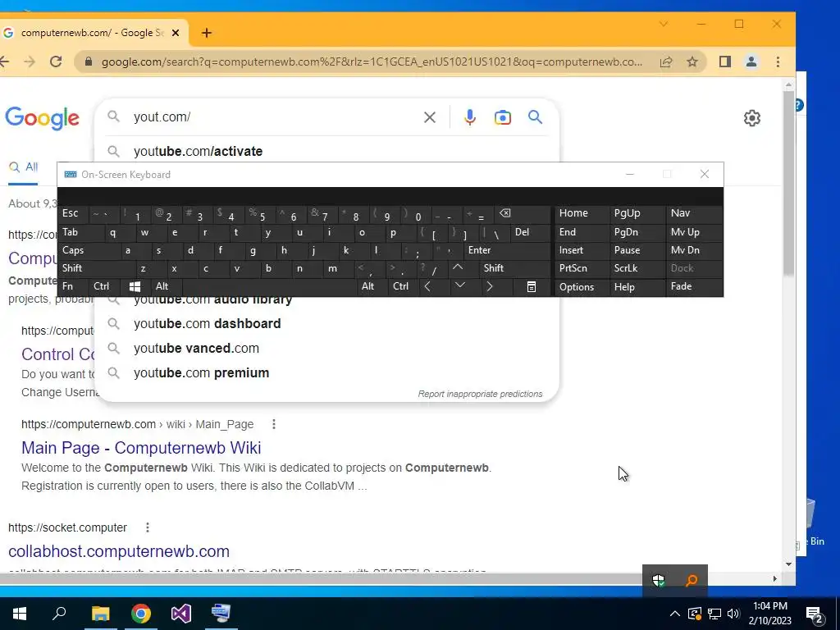Image resolution: width=840 pixels, height=630 pixels.
Task: Clear the Google search box
Action: 430,117
